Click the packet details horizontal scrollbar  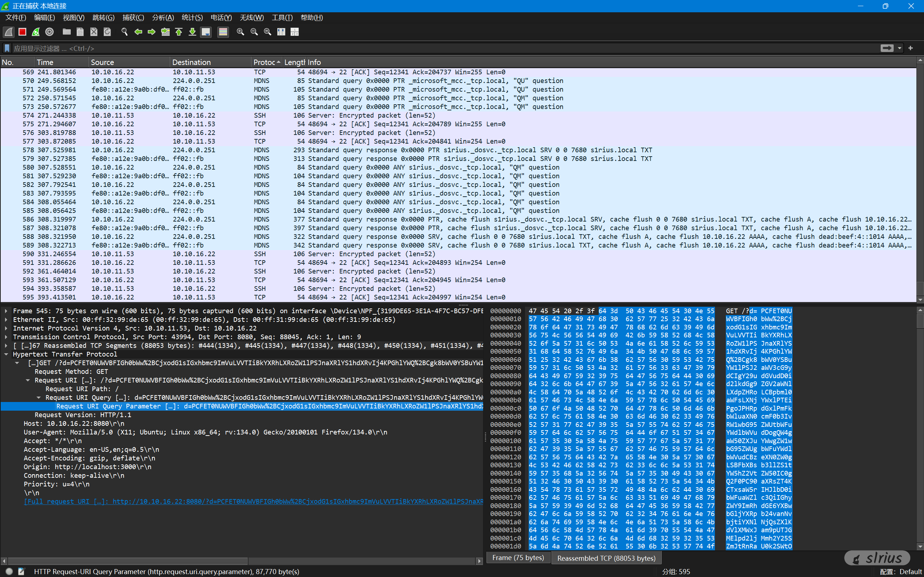pyautogui.click(x=128, y=561)
